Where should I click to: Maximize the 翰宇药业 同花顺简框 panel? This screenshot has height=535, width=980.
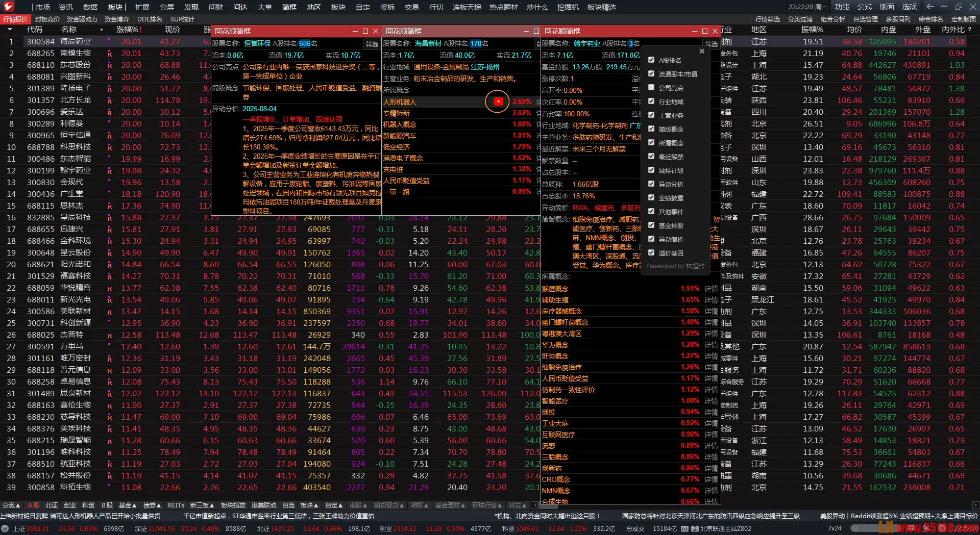pos(705,31)
